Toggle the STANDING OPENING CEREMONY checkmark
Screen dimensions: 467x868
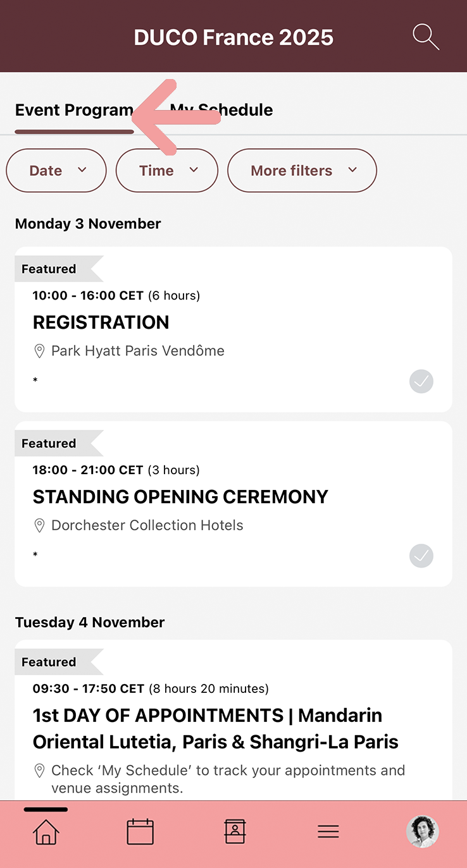click(421, 556)
